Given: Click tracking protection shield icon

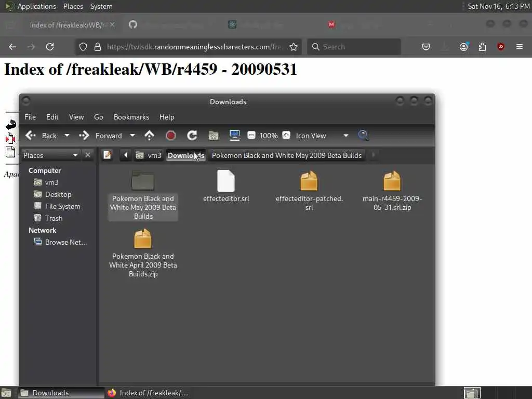Looking at the screenshot, I should [83, 47].
